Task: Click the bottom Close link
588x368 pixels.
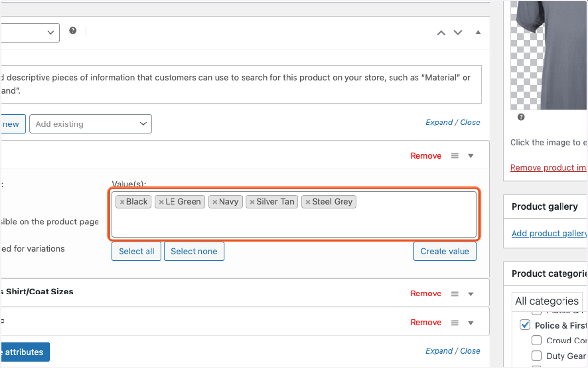Action: click(470, 351)
